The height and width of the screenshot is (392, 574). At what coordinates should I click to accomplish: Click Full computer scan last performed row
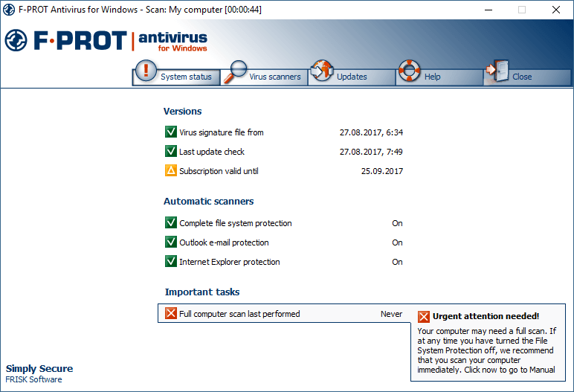coord(284,313)
